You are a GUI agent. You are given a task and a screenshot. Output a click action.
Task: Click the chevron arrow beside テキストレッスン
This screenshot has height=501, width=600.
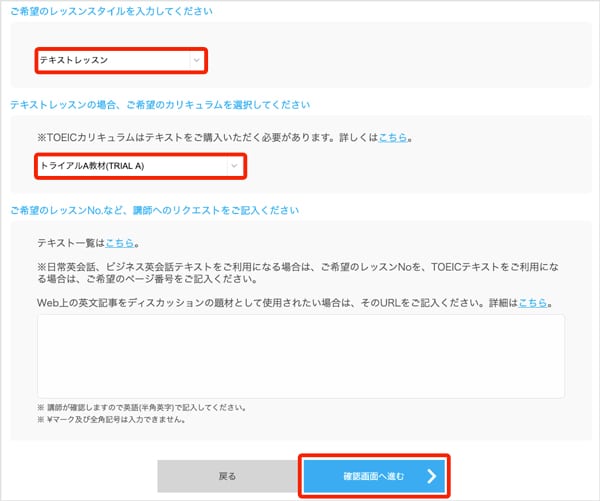(x=196, y=61)
